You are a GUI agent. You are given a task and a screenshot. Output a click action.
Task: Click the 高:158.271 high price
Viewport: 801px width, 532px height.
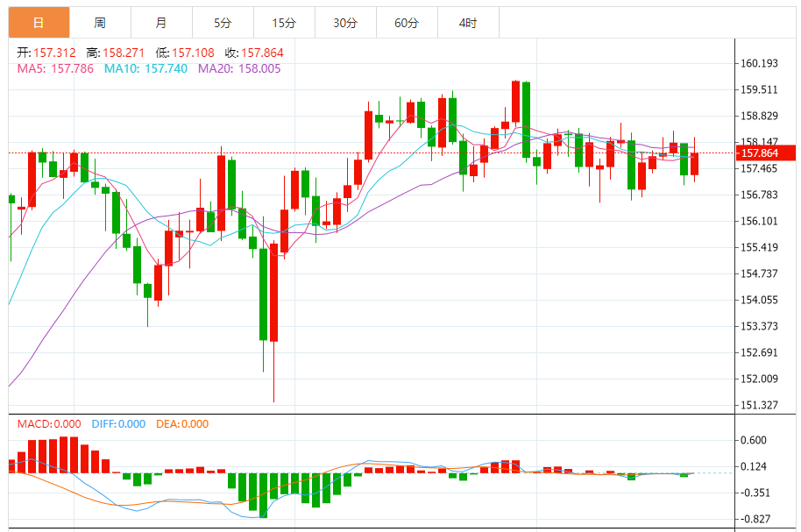[115, 53]
